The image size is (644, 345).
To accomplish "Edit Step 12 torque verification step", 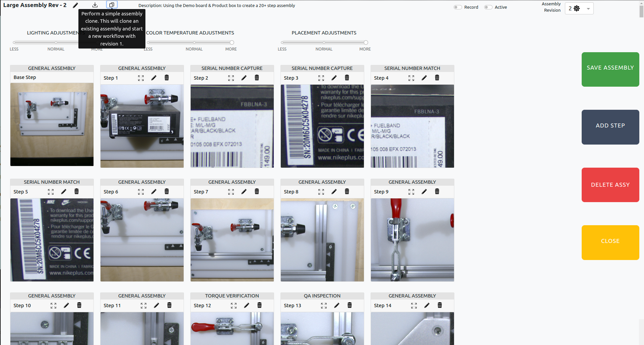I will [x=247, y=306].
